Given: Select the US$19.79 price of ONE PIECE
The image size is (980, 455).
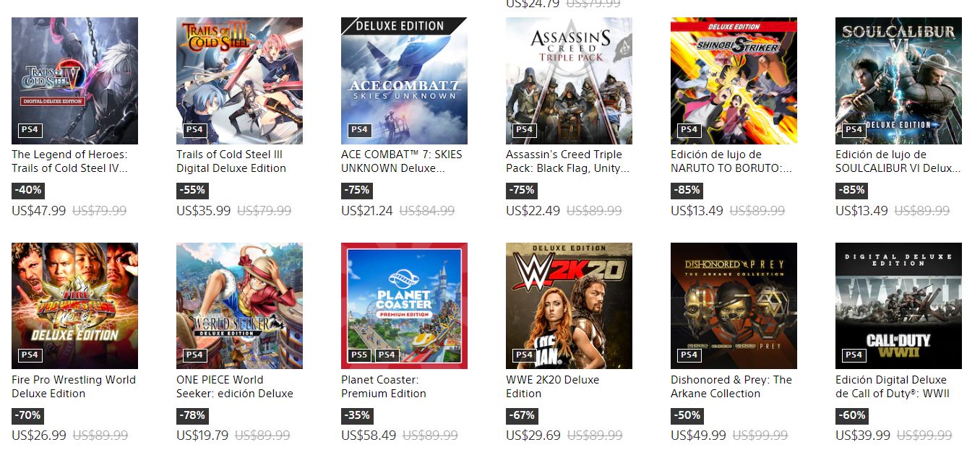Looking at the screenshot, I should click(x=202, y=435).
